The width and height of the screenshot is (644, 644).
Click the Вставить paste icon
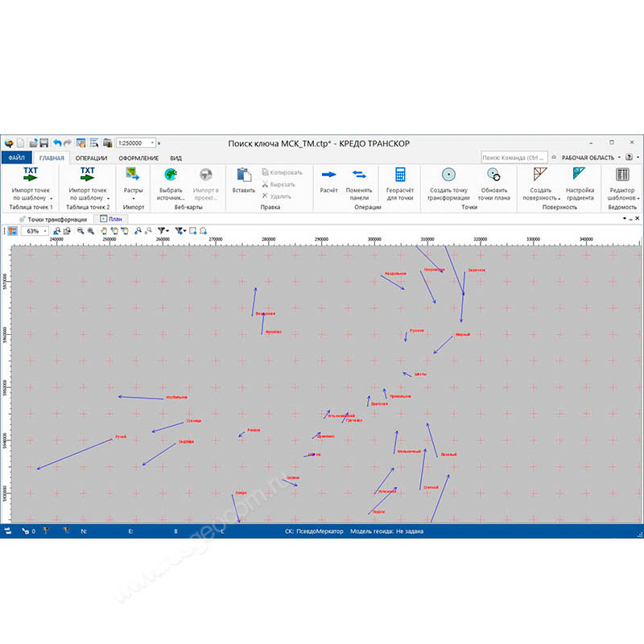[243, 175]
